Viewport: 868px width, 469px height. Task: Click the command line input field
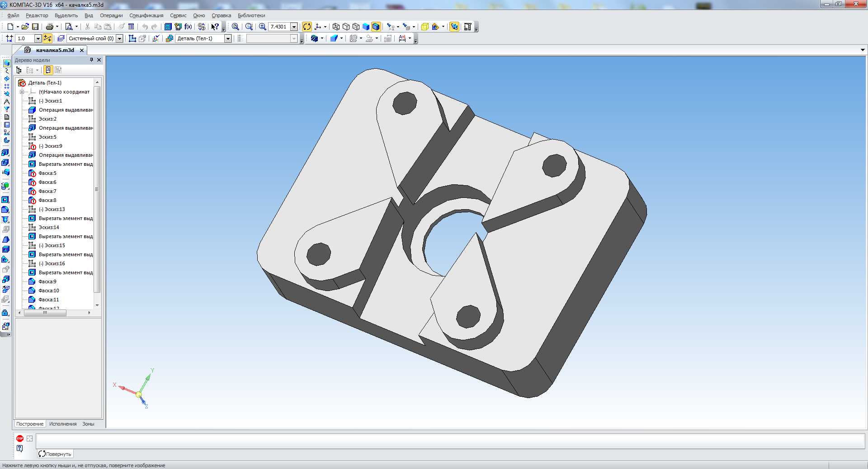(450, 441)
